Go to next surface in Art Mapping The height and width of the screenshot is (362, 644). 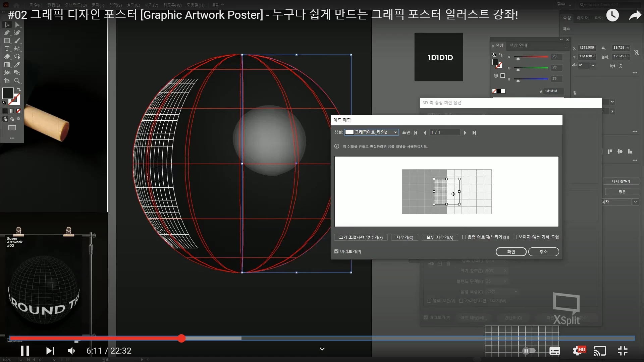click(465, 133)
